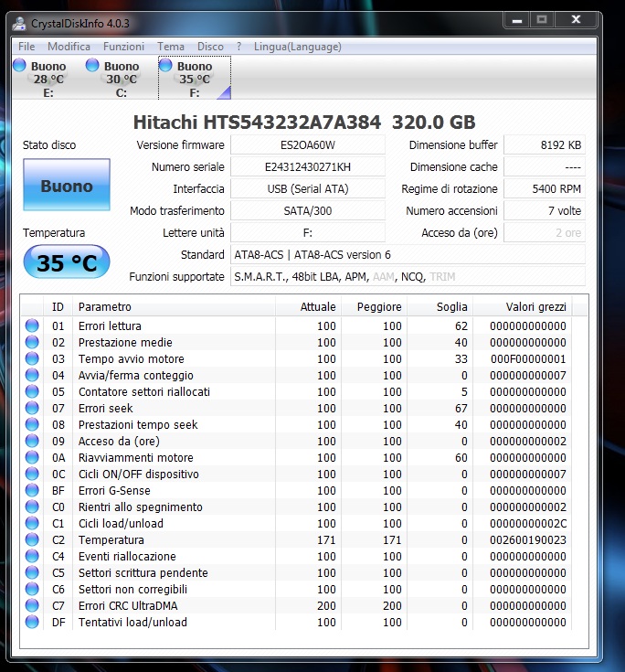Click the status orb for Errori G-Sense
This screenshot has width=625, height=672.
32,490
